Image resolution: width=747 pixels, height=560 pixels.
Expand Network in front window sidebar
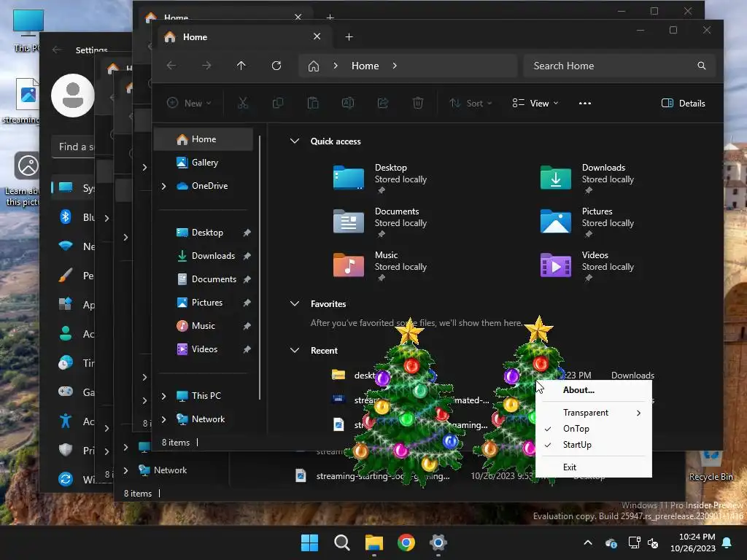163,419
